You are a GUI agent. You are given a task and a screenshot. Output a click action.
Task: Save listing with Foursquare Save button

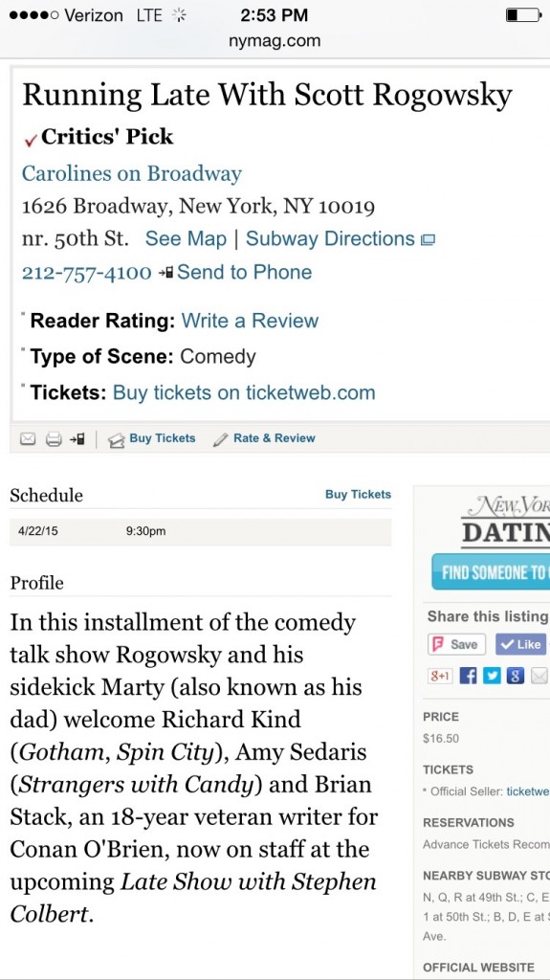tap(456, 644)
